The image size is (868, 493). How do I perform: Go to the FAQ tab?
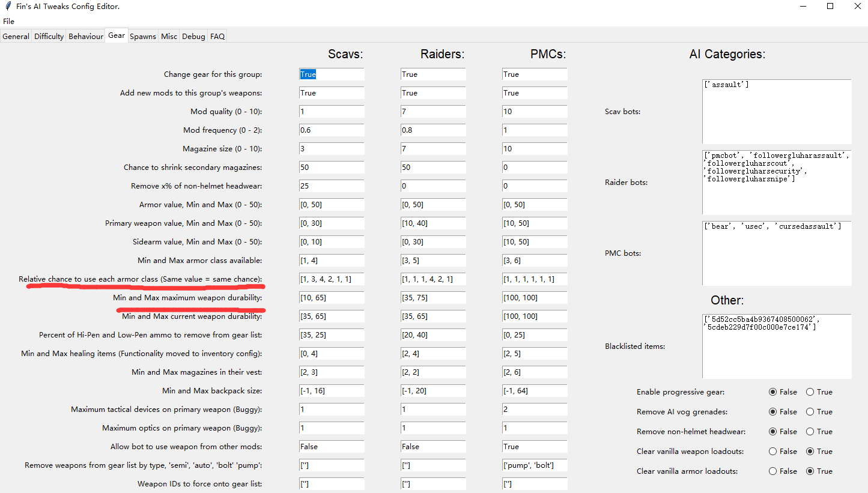pyautogui.click(x=217, y=37)
